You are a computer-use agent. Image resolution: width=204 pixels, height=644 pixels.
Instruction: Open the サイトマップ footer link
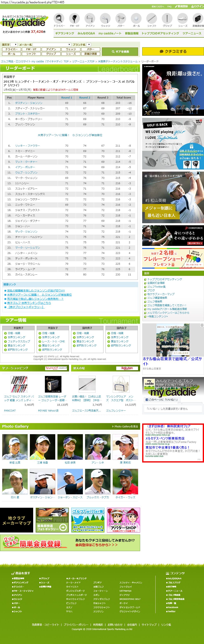coord(149,625)
